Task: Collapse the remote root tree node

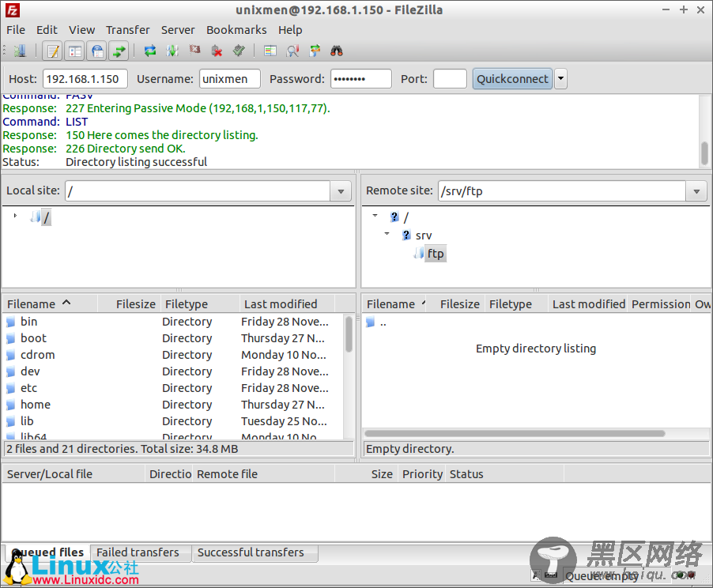Action: pyautogui.click(x=375, y=216)
